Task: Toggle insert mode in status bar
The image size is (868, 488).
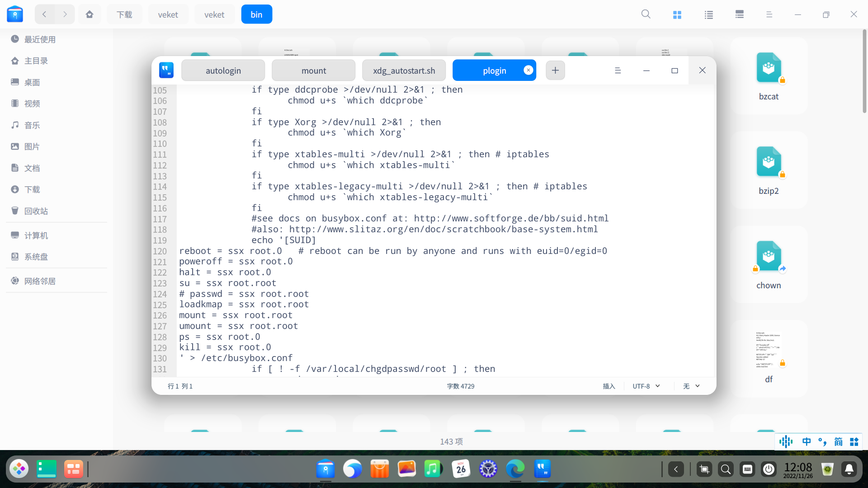Action: pyautogui.click(x=609, y=386)
